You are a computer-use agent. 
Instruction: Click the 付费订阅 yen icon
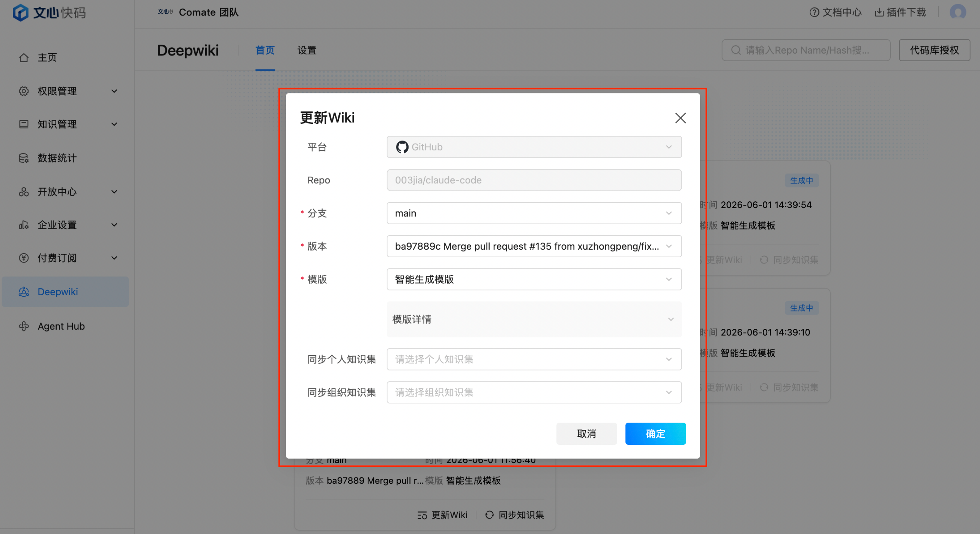click(x=24, y=258)
